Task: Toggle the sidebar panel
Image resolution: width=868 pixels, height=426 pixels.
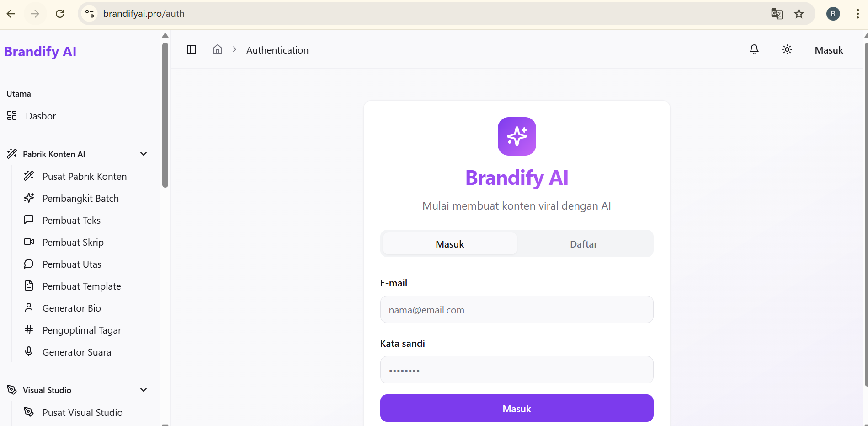Action: point(191,49)
